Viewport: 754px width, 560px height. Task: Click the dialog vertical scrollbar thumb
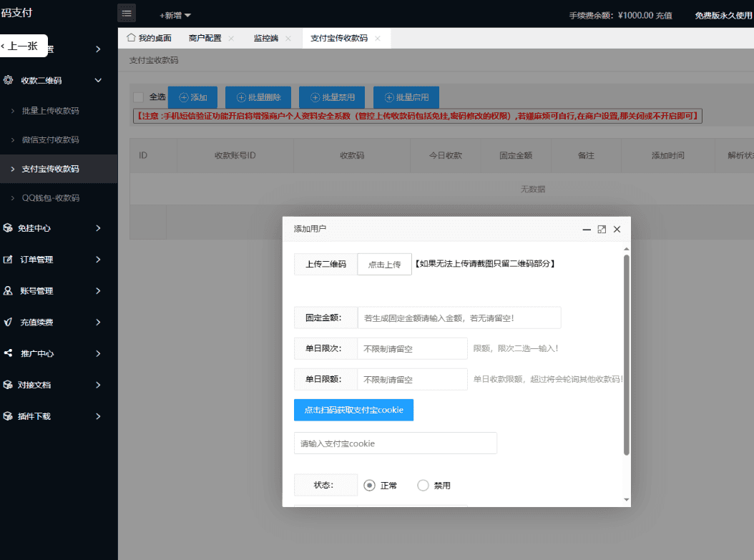point(626,355)
